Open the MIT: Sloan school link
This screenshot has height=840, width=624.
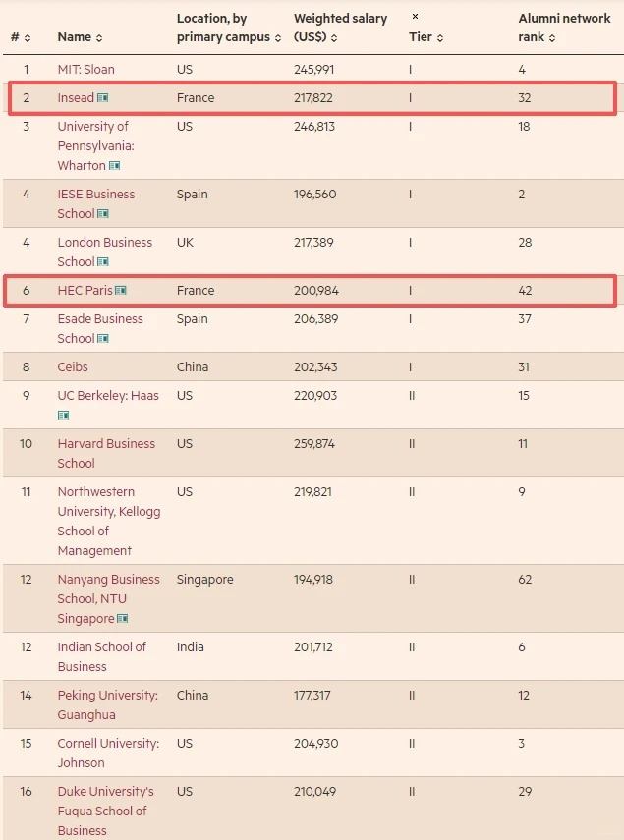click(x=85, y=70)
